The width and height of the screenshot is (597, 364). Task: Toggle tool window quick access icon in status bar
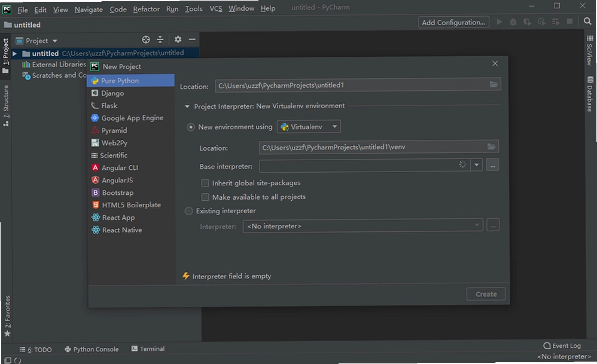tap(8, 360)
